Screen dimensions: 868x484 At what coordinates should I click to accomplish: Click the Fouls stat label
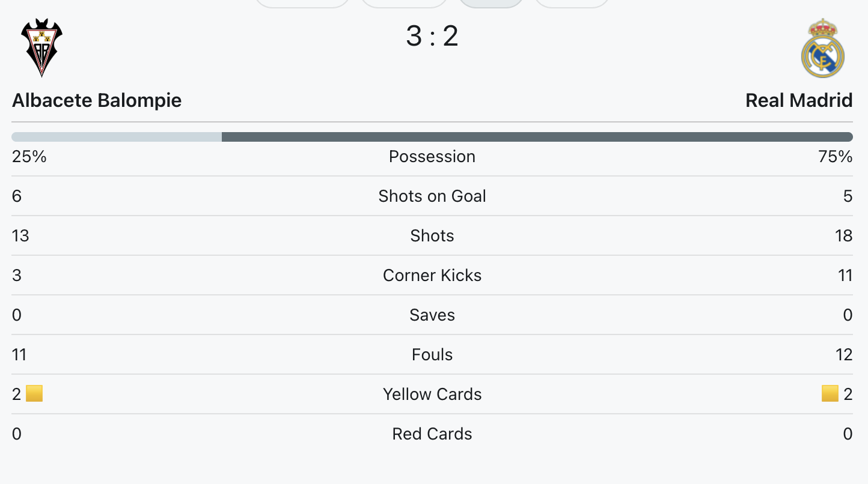(432, 355)
